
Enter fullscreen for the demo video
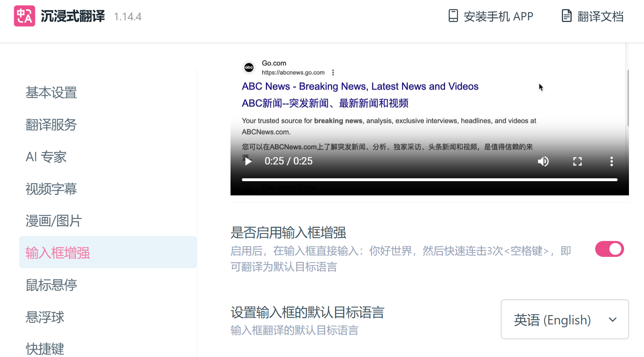[x=577, y=162]
